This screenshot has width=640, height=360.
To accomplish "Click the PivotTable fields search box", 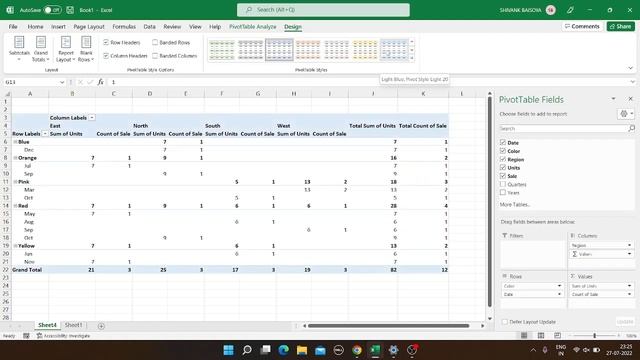I will coord(567,128).
